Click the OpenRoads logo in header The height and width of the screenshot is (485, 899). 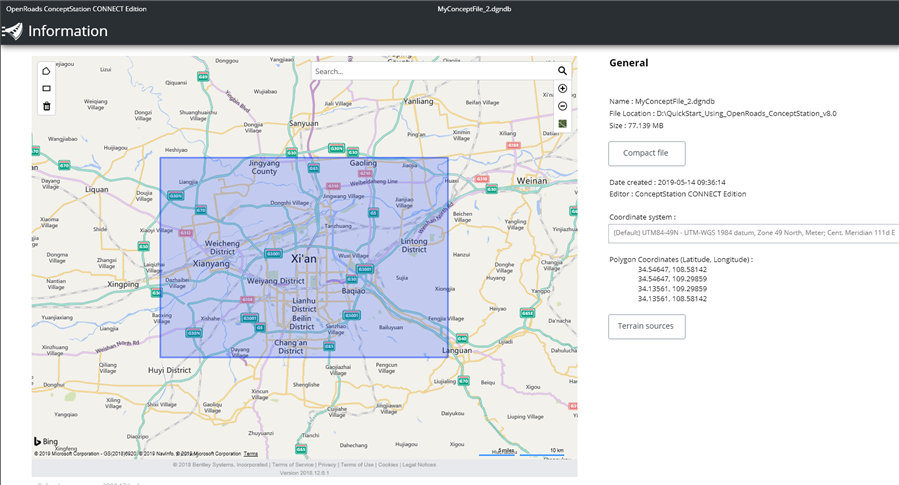[x=12, y=31]
